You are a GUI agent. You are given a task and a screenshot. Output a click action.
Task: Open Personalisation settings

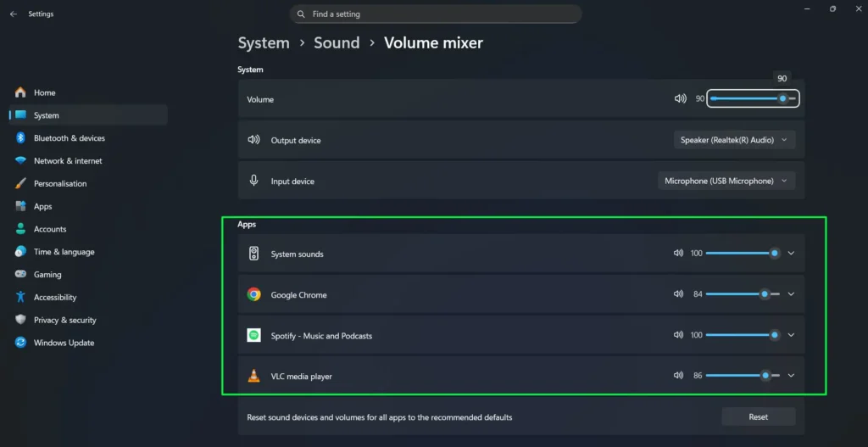point(88,183)
